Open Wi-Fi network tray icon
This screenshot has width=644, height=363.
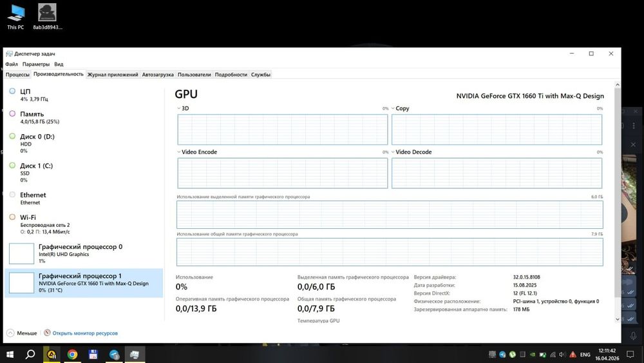(553, 355)
